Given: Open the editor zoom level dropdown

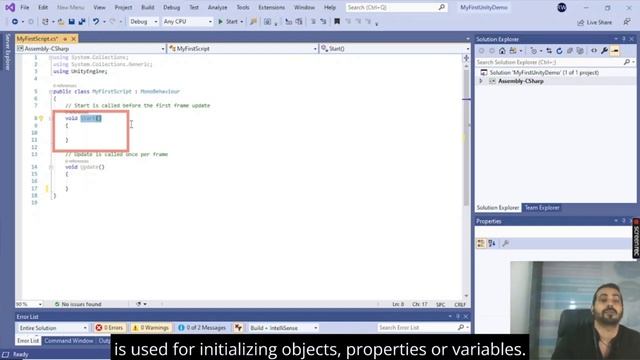Looking at the screenshot, I should pyautogui.click(x=29, y=304).
